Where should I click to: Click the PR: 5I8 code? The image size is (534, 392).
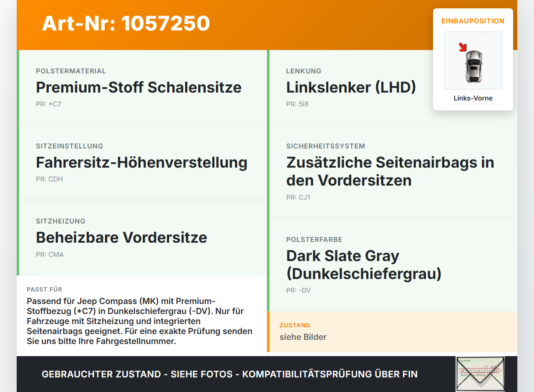(297, 104)
